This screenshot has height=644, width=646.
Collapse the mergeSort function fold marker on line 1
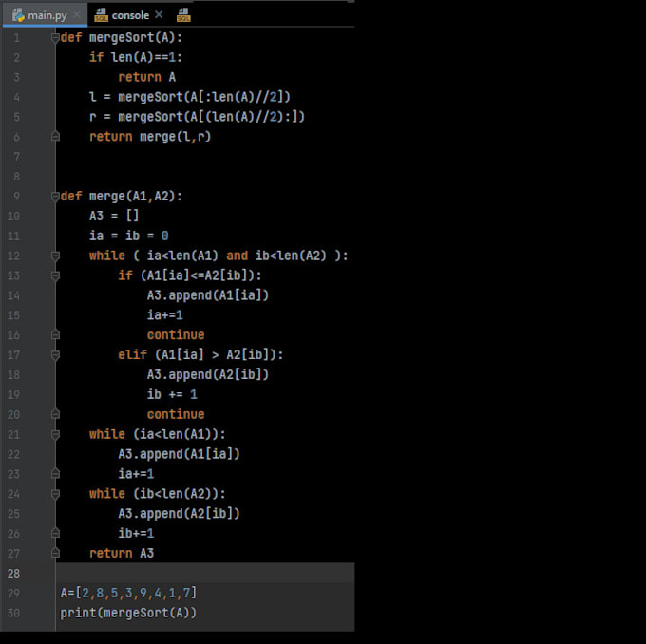pyautogui.click(x=55, y=37)
